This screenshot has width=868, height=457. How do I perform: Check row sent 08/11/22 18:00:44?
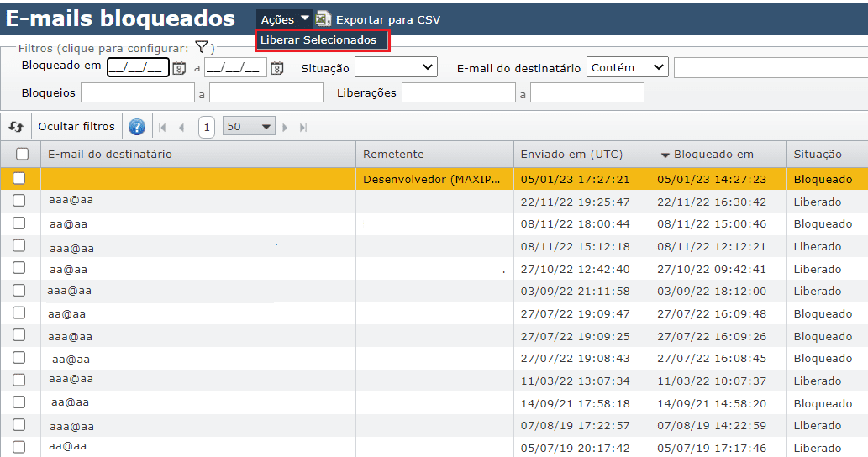point(18,223)
